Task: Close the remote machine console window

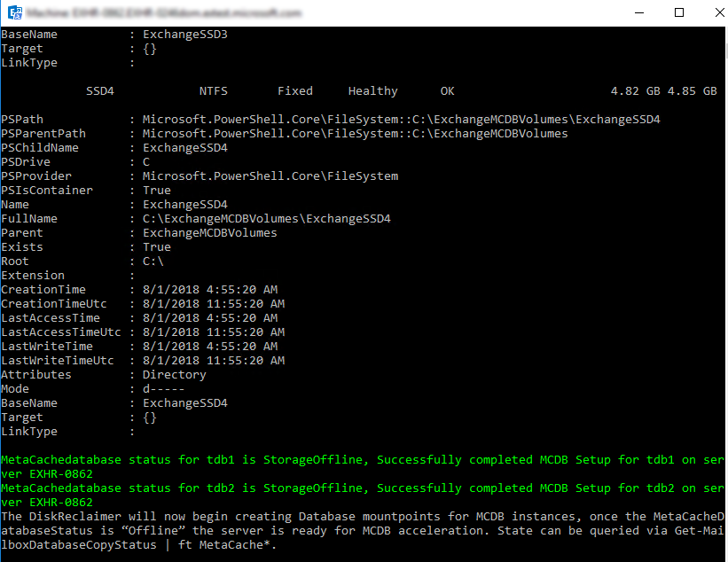Action: (718, 12)
